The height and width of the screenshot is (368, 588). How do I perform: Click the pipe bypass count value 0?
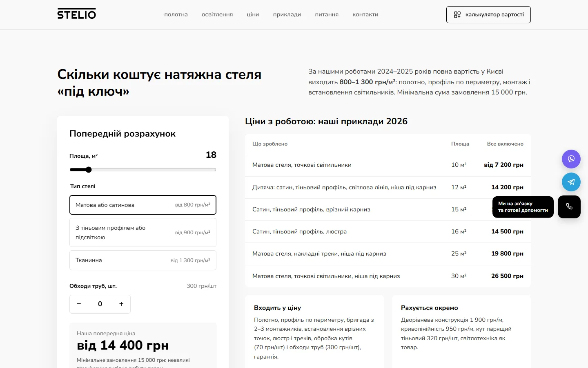pyautogui.click(x=100, y=304)
